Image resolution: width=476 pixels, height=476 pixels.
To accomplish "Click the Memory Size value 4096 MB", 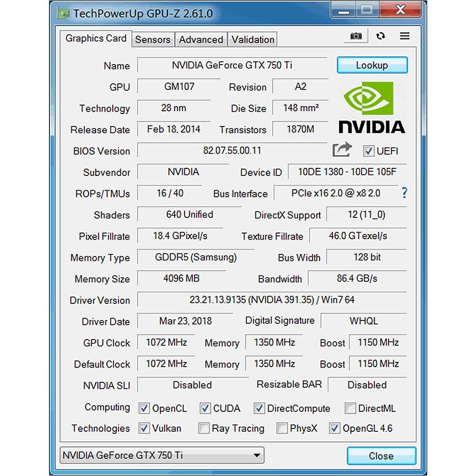I will coord(181,278).
